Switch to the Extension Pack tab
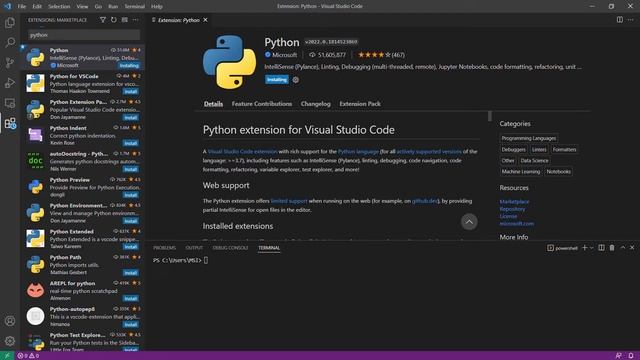Viewport: 640px width, 360px height. (360, 104)
